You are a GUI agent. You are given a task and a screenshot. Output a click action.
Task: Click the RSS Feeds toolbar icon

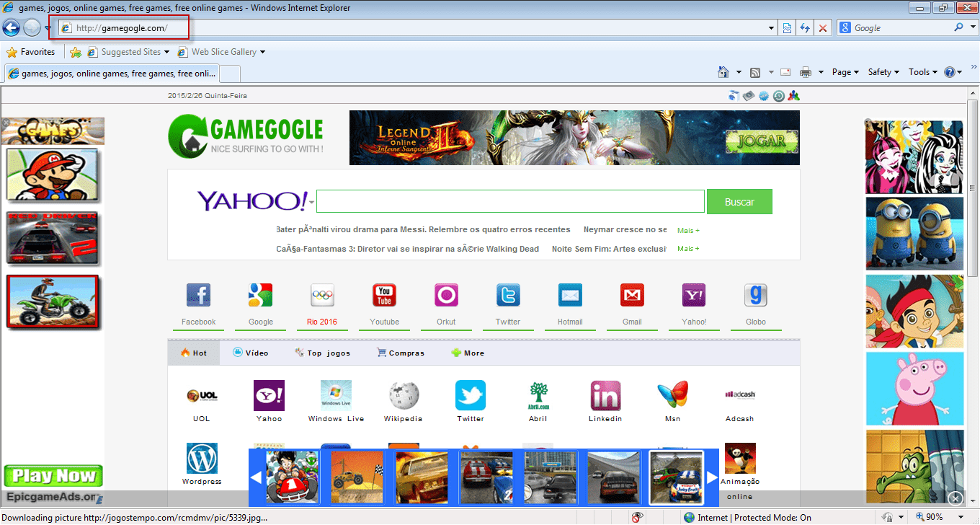tap(755, 72)
